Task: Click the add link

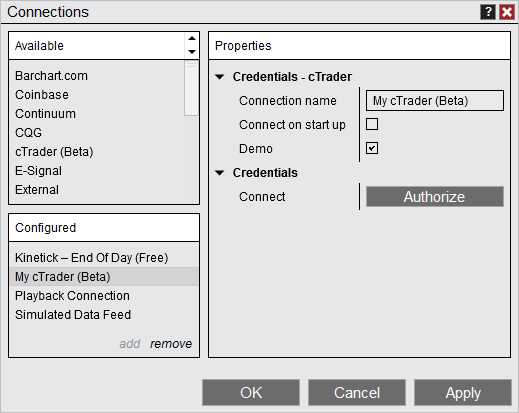Action: point(130,344)
